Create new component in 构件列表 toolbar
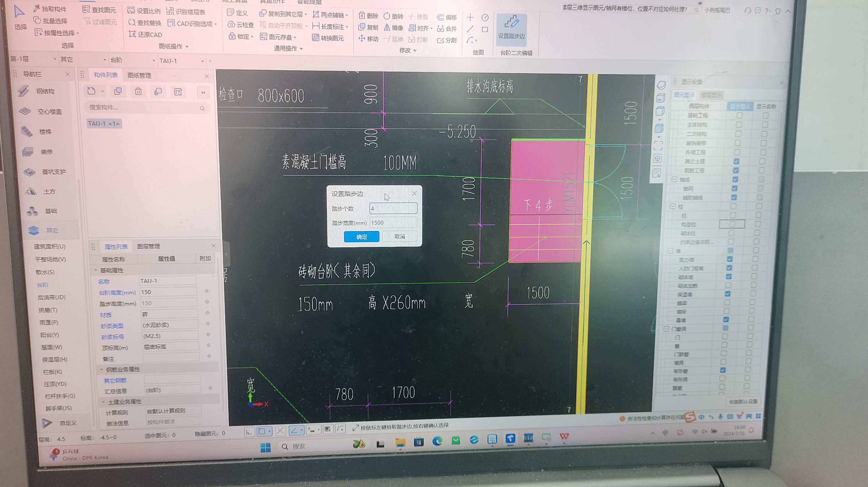868x487 pixels. click(91, 91)
